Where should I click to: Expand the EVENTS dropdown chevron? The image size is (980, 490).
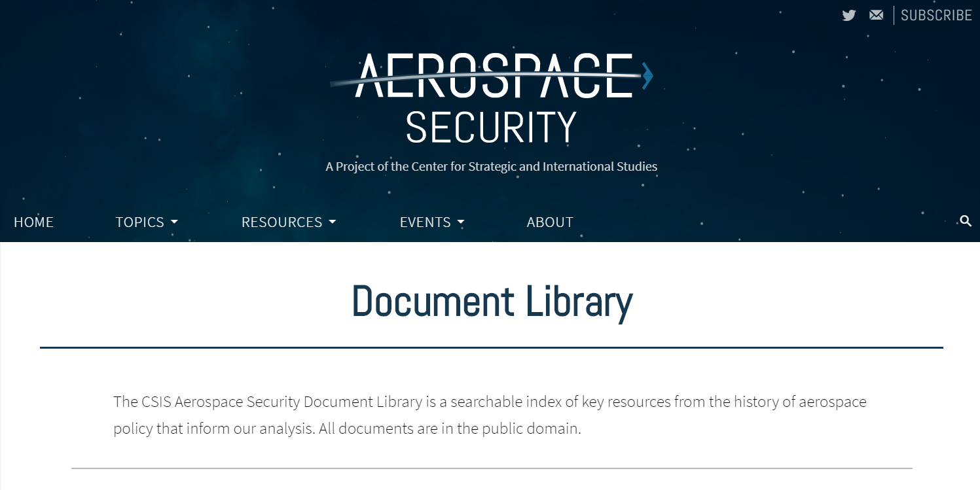tap(461, 223)
